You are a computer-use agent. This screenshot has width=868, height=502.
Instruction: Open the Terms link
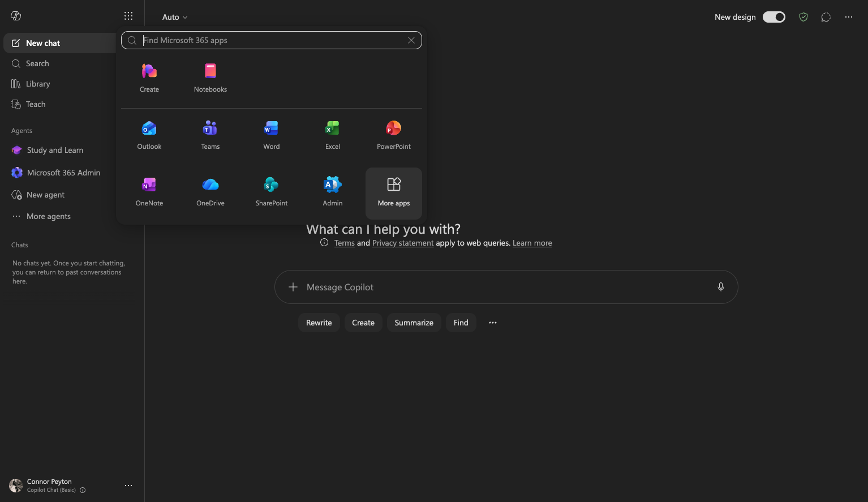click(345, 243)
